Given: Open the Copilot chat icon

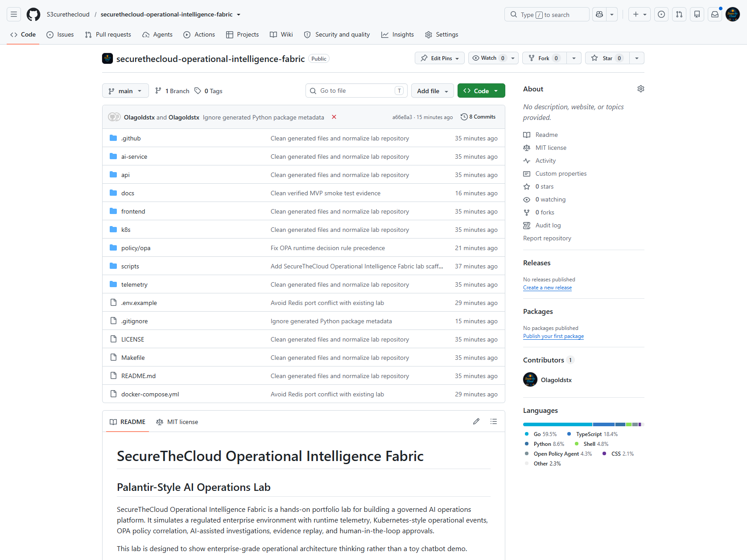Looking at the screenshot, I should click(x=599, y=14).
